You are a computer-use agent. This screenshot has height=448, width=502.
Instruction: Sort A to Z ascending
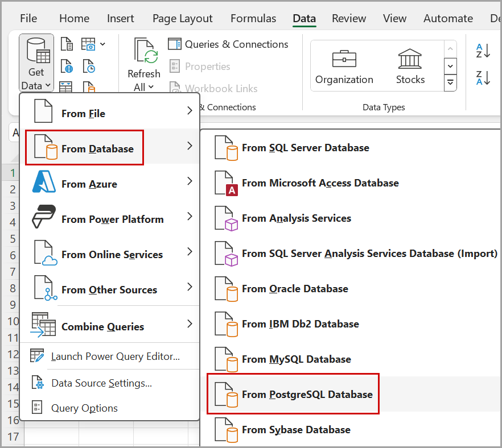(483, 51)
